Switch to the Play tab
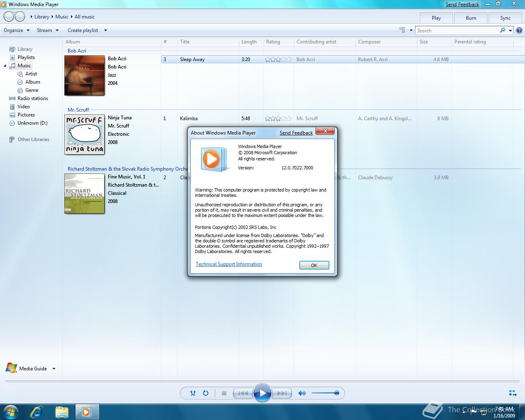Screen dimensions: 525x420 click(436, 18)
